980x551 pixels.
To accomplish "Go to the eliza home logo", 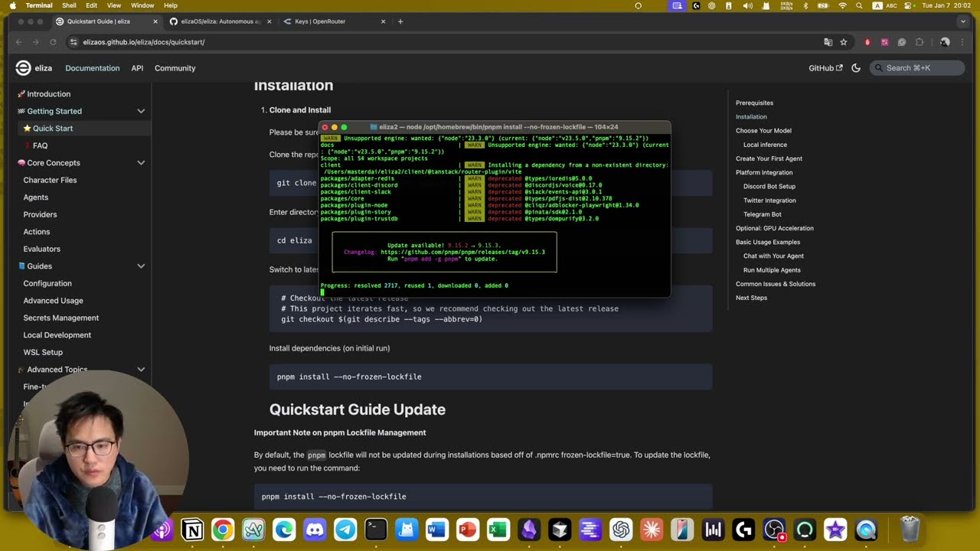I will click(x=34, y=68).
